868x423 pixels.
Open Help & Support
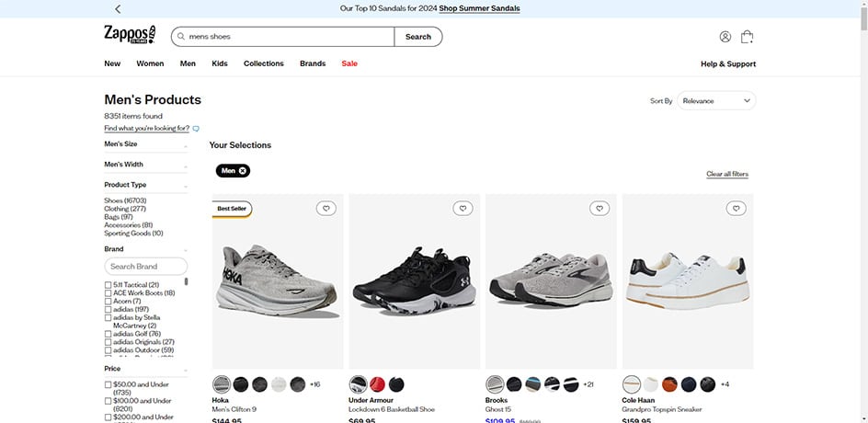pos(728,64)
